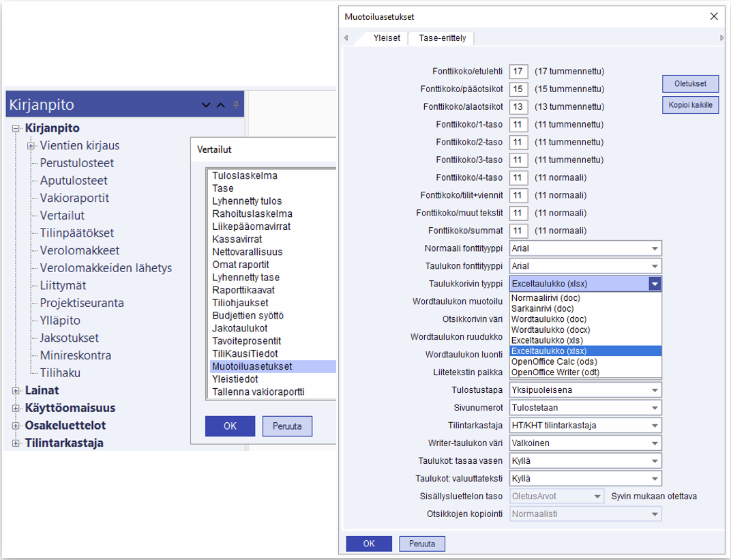Click the Kopioi kaikille button
The height and width of the screenshot is (560, 731).
pos(690,106)
